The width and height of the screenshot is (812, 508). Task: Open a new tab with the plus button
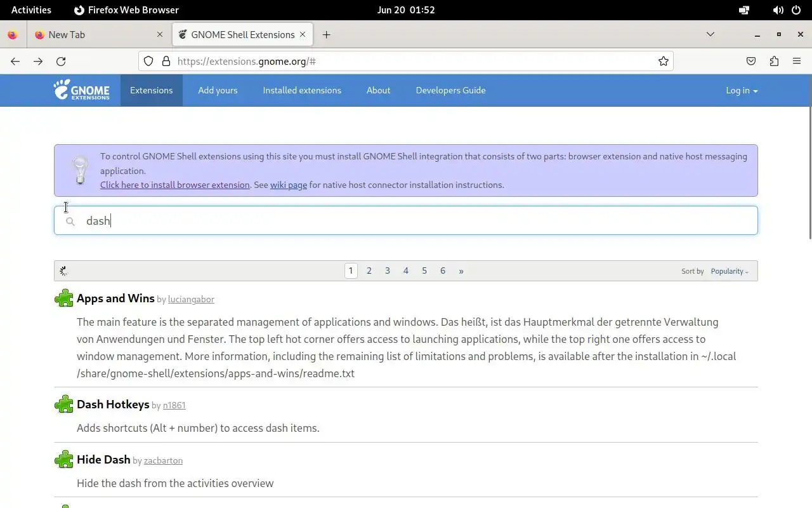(326, 34)
